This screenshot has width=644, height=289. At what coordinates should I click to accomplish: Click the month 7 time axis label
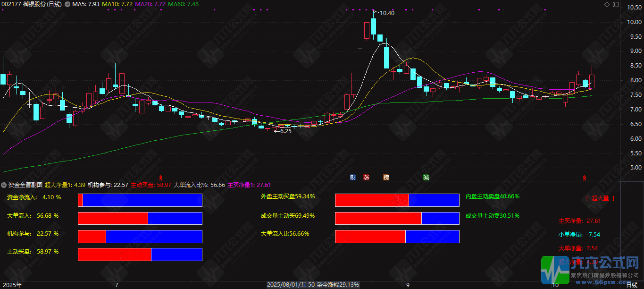pyautogui.click(x=117, y=285)
